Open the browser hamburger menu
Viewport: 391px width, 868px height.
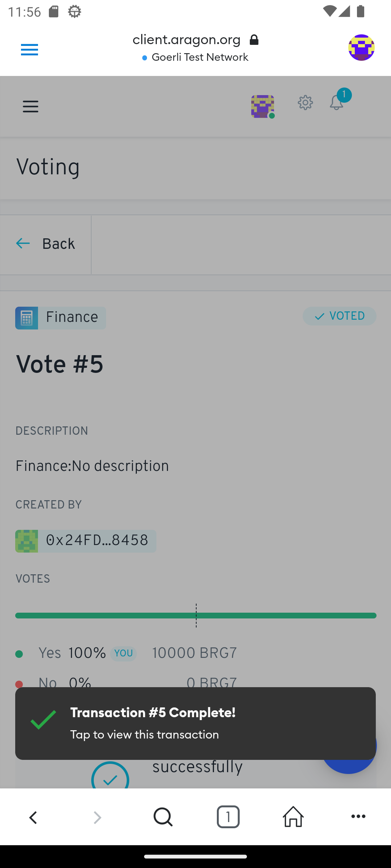(29, 50)
